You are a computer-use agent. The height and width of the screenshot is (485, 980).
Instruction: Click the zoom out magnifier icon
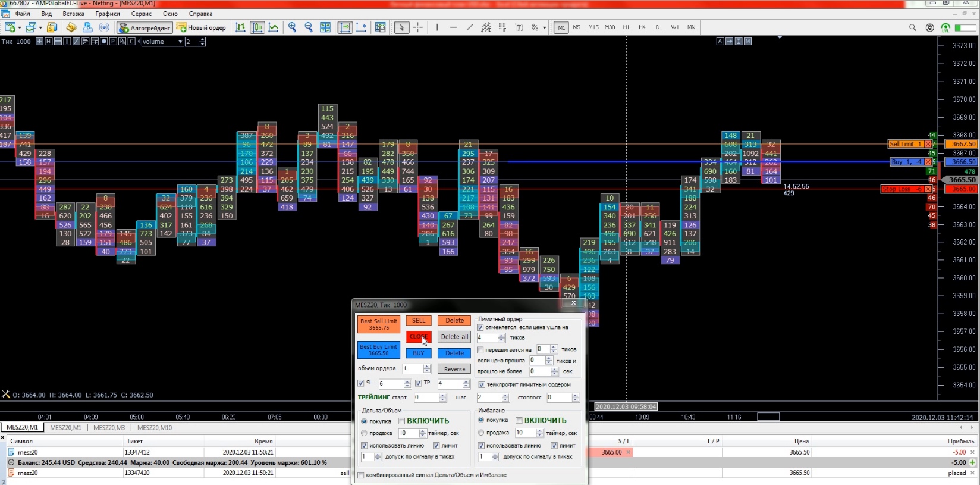(x=309, y=27)
